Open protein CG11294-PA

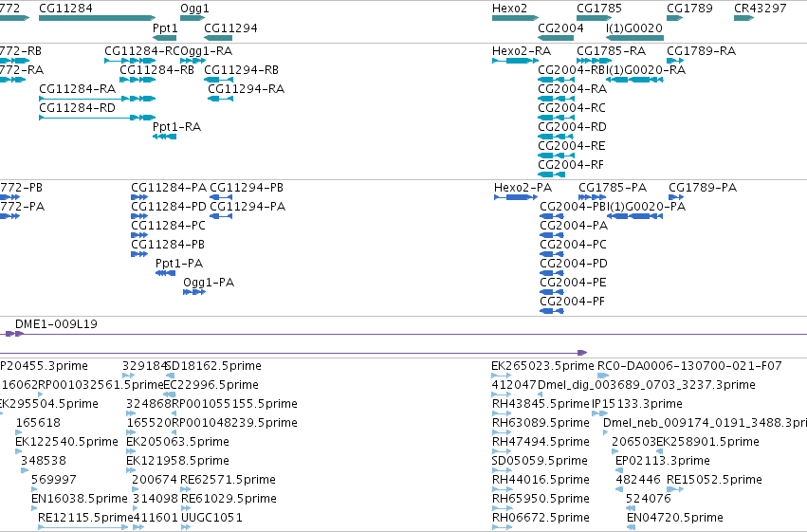(248, 207)
